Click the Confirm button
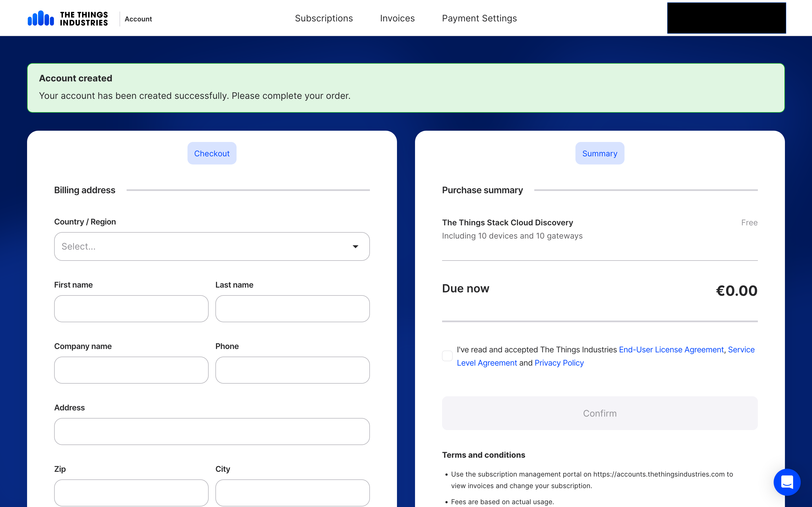 click(600, 413)
